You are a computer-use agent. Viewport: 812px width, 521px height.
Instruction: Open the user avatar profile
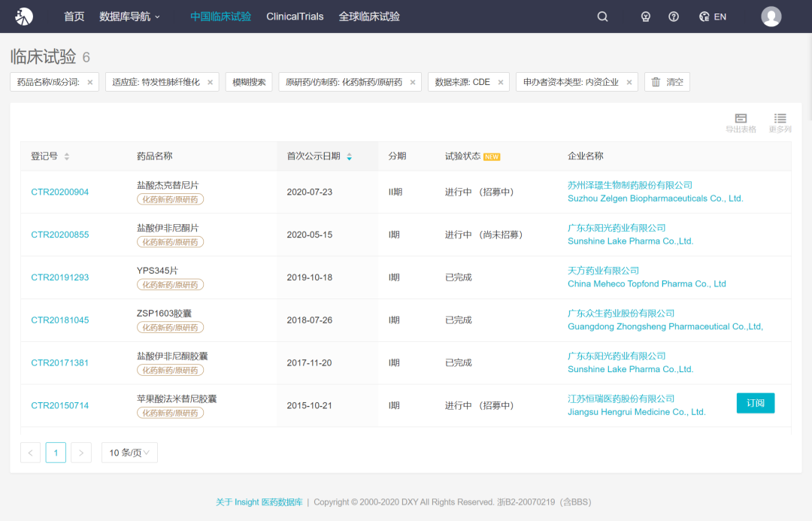pyautogui.click(x=771, y=17)
